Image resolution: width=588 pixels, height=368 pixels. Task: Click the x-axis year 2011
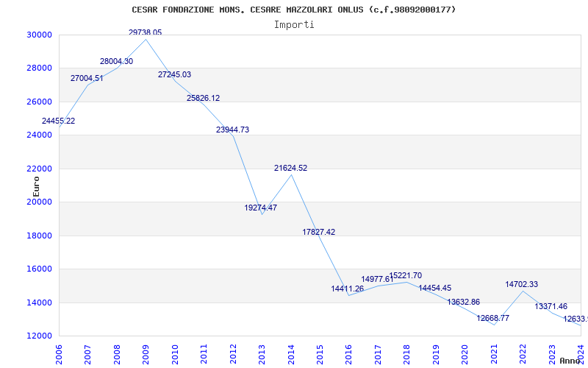(x=204, y=354)
